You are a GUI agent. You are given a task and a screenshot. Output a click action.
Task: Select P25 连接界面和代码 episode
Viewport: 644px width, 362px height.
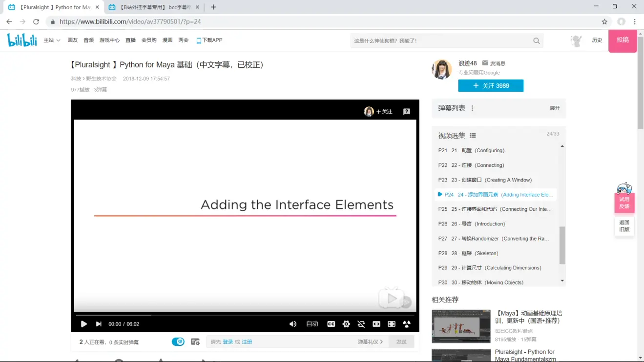pos(496,209)
